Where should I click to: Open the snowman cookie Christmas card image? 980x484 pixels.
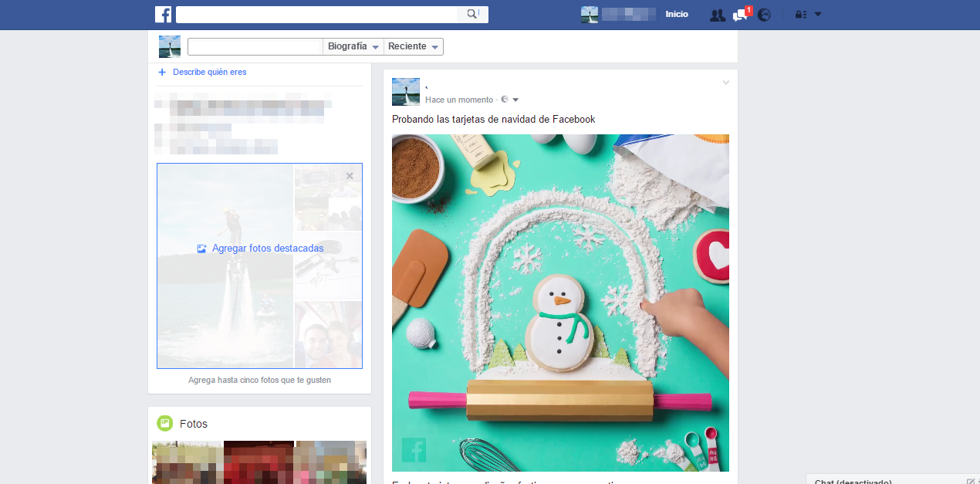560,303
